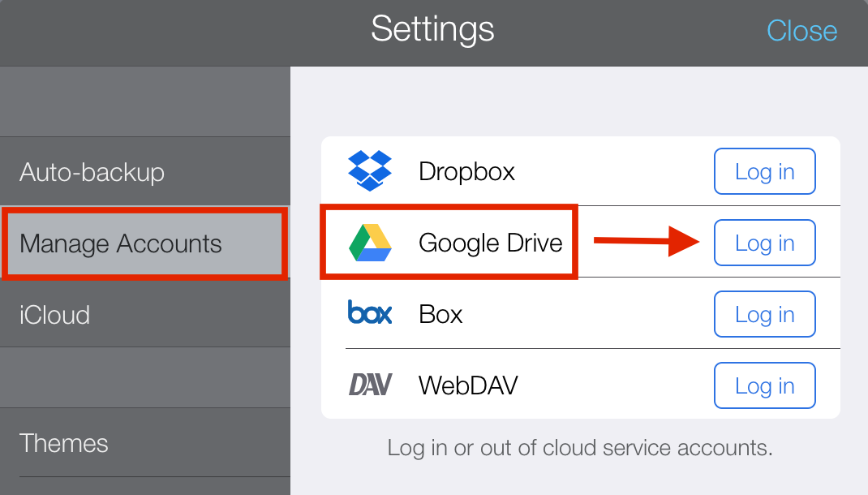Open the Themes settings section
The image size is (868, 495).
coord(145,443)
